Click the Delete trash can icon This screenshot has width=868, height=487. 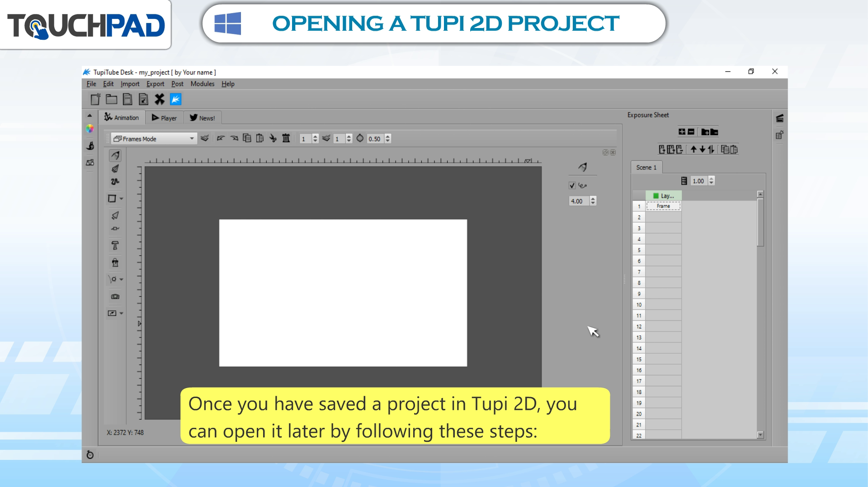[286, 138]
